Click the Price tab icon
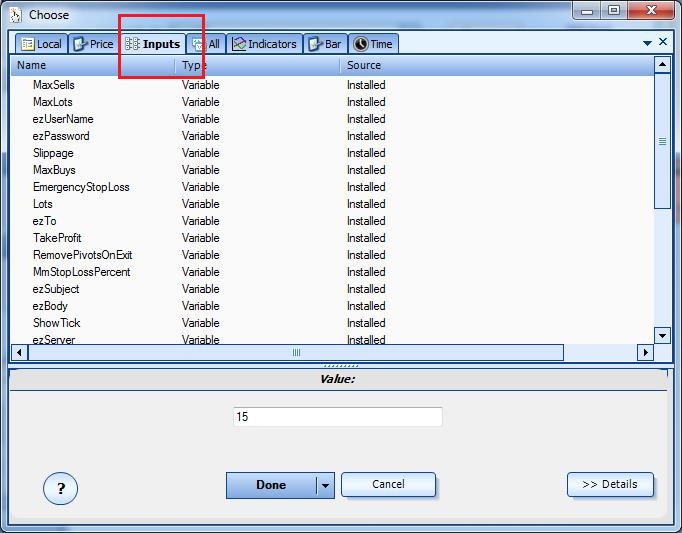Viewport: 682px width, 533px height. [x=79, y=44]
